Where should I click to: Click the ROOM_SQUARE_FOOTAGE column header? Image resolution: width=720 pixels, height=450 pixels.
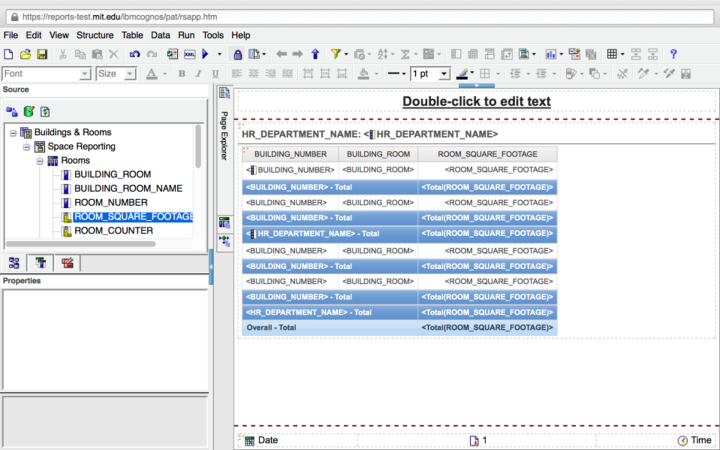click(488, 154)
